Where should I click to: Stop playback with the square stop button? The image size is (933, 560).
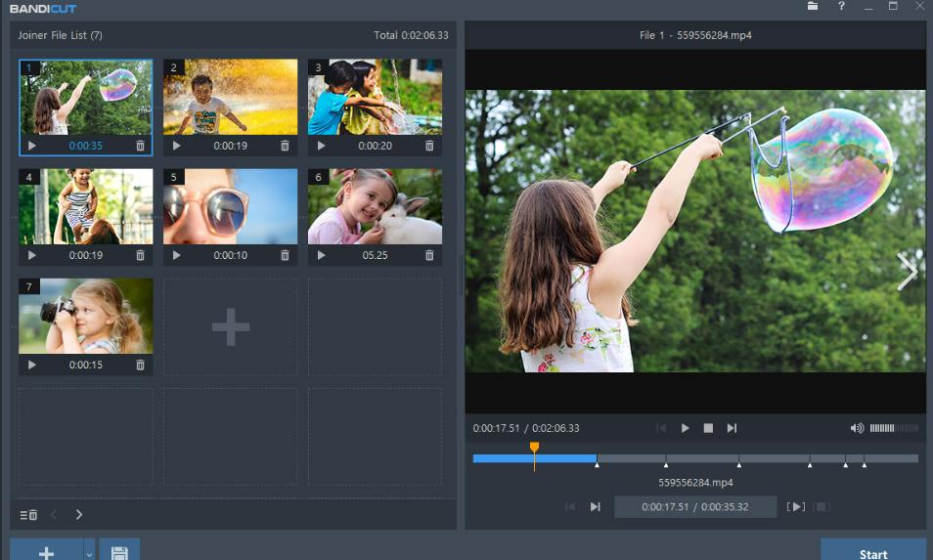(708, 428)
